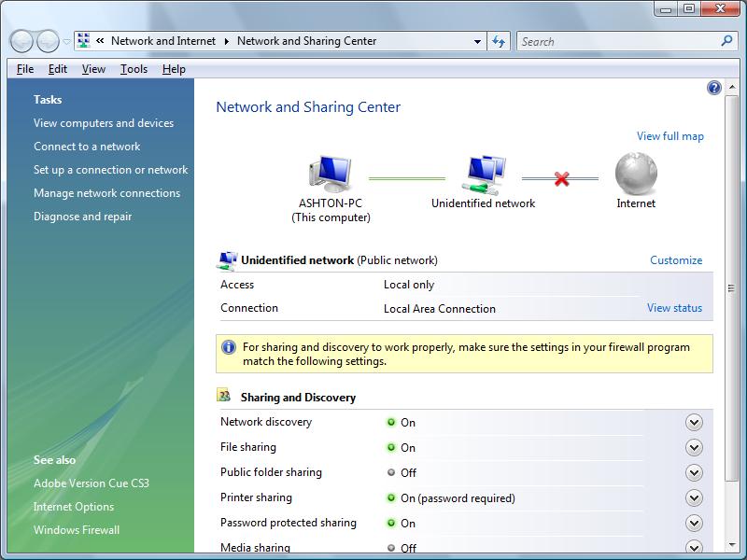Click the info icon in yellow banner
Screen dimensions: 747x560
click(229, 347)
